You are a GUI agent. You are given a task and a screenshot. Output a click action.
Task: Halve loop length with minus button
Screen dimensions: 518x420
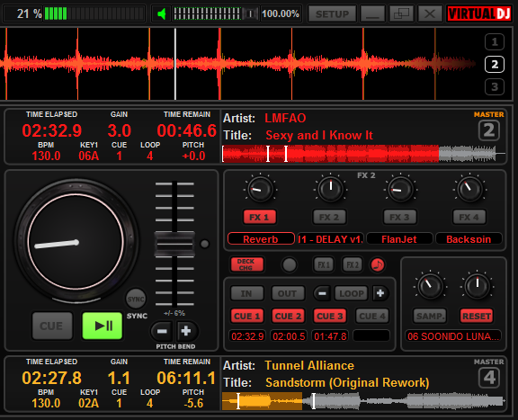323,293
